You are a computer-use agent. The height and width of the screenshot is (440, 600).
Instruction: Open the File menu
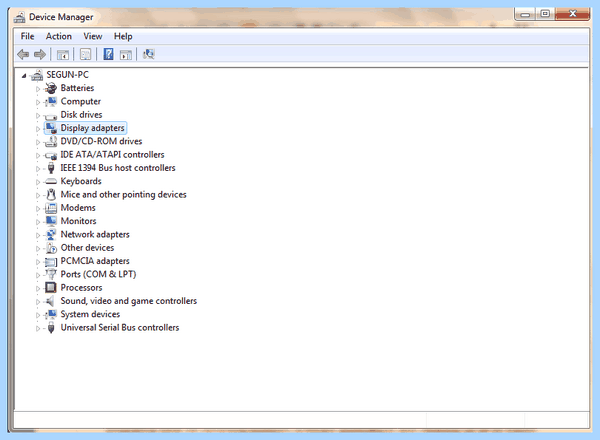28,36
